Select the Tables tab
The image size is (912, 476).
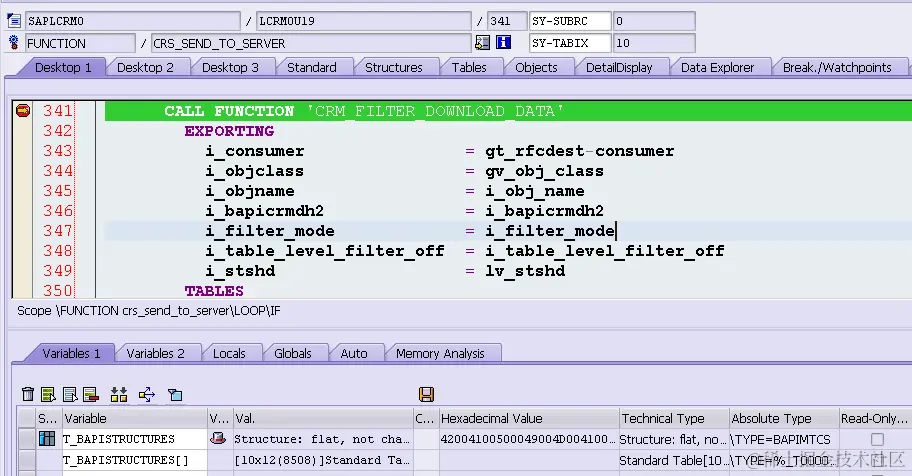(469, 68)
